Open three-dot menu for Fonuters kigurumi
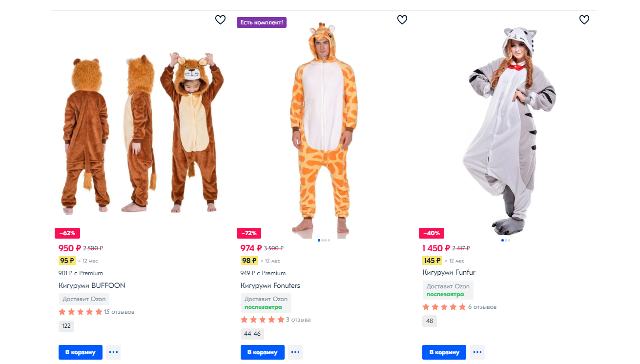 click(x=295, y=352)
